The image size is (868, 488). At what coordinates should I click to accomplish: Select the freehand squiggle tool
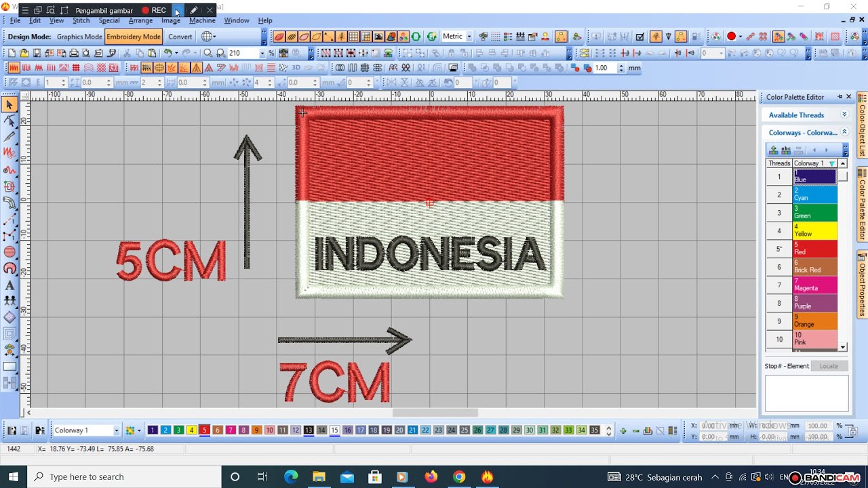pos(9,153)
